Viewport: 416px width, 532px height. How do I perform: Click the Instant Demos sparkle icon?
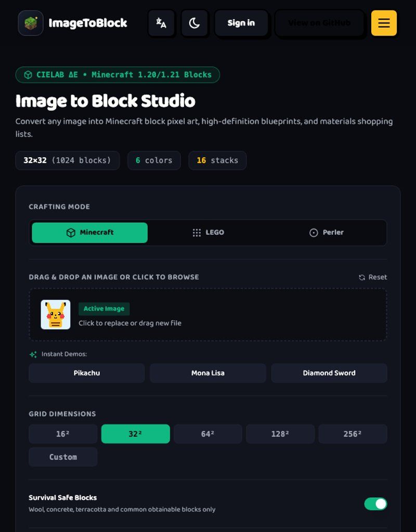pyautogui.click(x=33, y=354)
